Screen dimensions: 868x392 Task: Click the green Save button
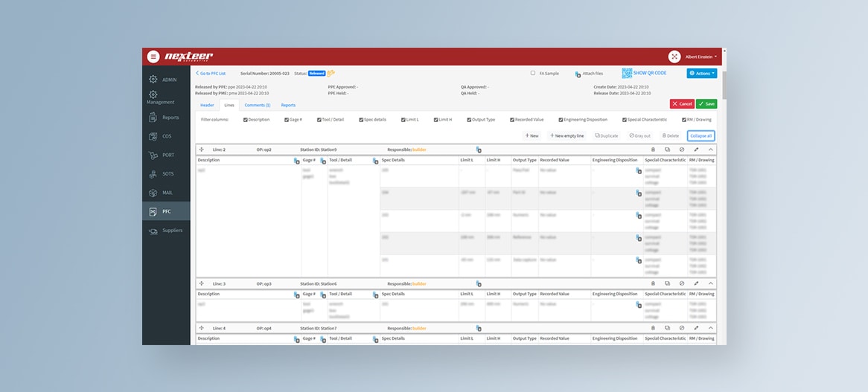706,104
